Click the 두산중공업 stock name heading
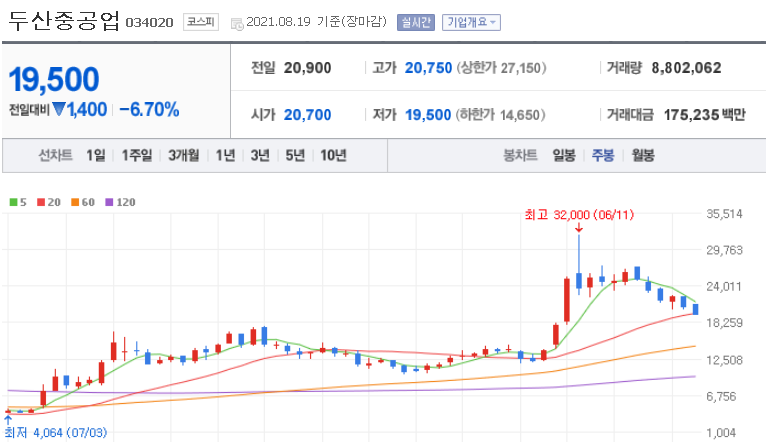 pyautogui.click(x=64, y=21)
